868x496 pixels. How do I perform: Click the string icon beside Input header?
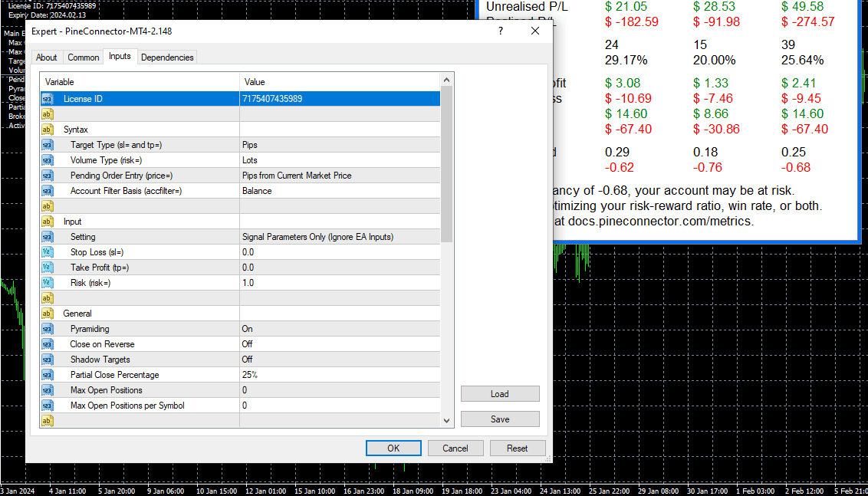48,222
